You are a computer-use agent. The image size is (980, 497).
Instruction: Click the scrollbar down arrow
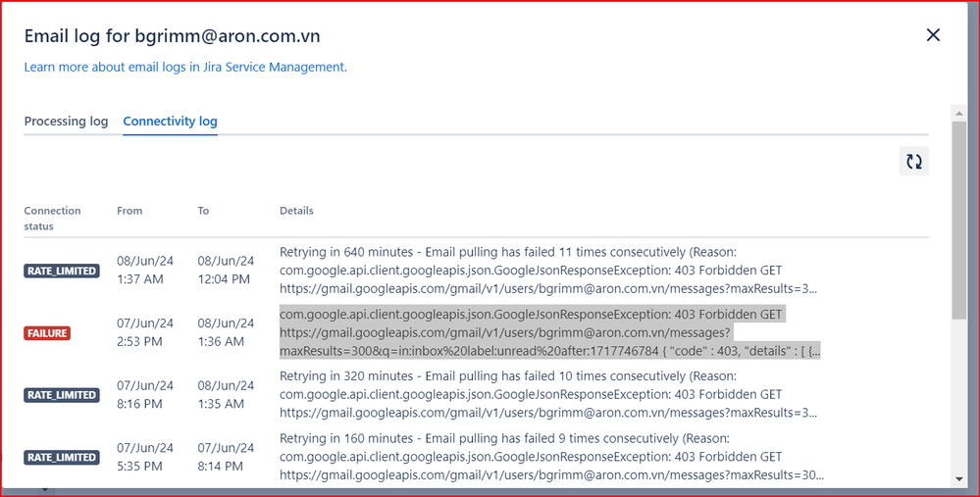pyautogui.click(x=958, y=479)
